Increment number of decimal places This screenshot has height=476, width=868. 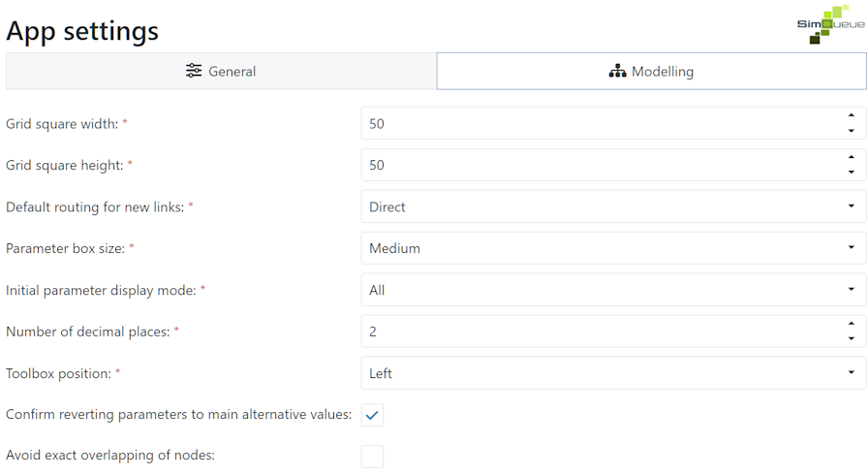[851, 325]
